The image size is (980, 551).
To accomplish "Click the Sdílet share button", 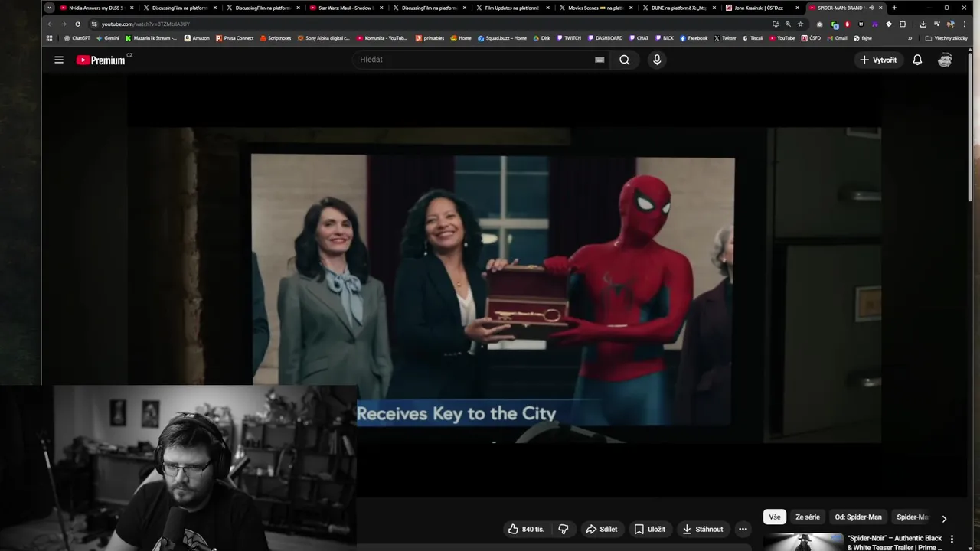I will pyautogui.click(x=602, y=529).
